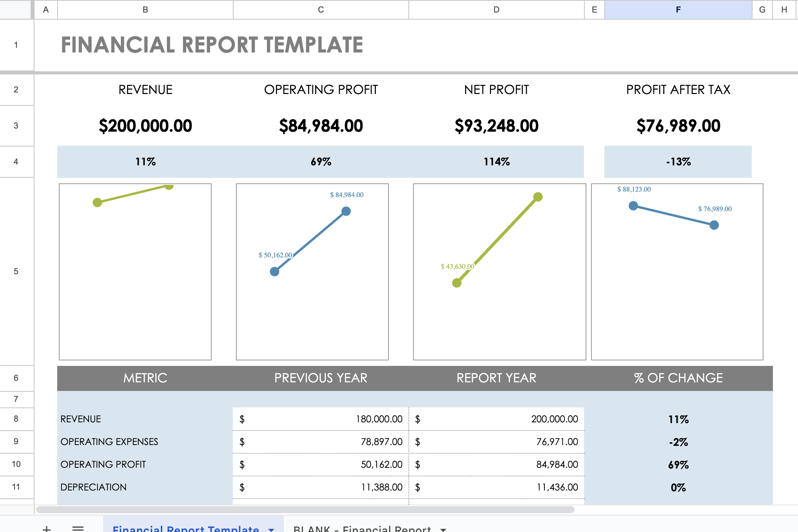Viewport: 798px width, 532px height.
Task: Select report year depreciation 11,436.00 cell
Action: [x=496, y=487]
